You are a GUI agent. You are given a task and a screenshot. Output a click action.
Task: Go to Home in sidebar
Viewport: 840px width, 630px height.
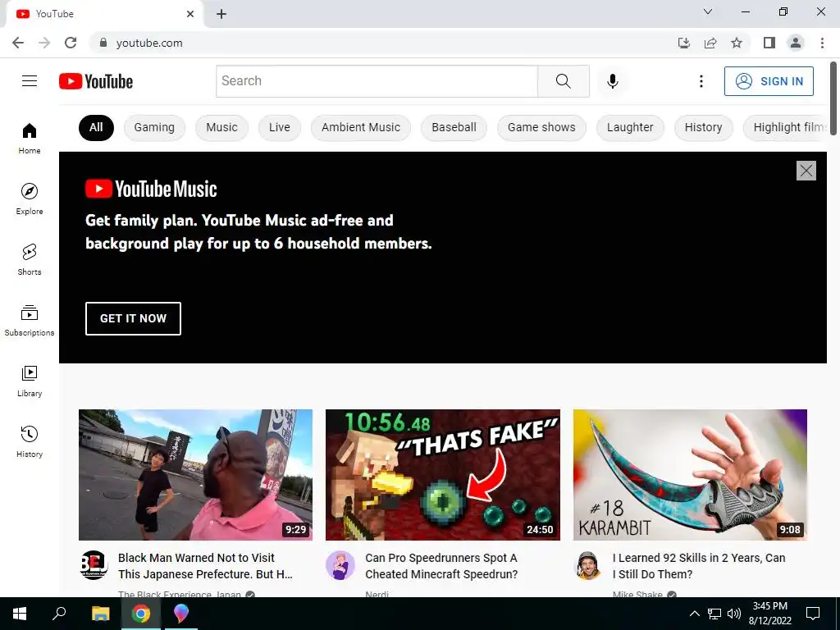coord(30,138)
